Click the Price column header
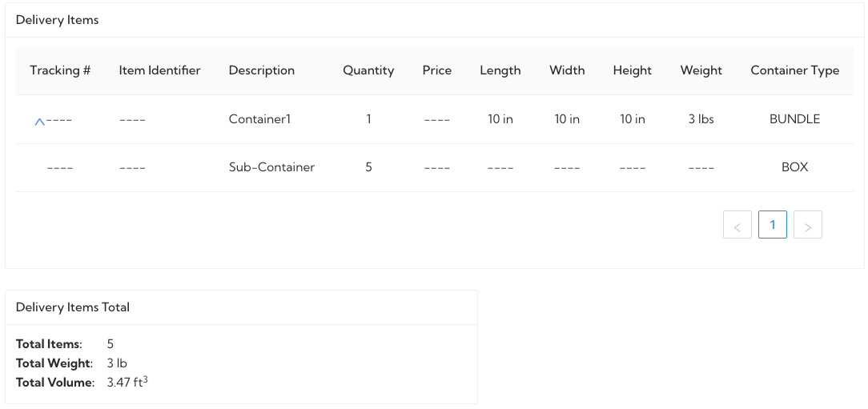This screenshot has height=409, width=868. coord(437,70)
